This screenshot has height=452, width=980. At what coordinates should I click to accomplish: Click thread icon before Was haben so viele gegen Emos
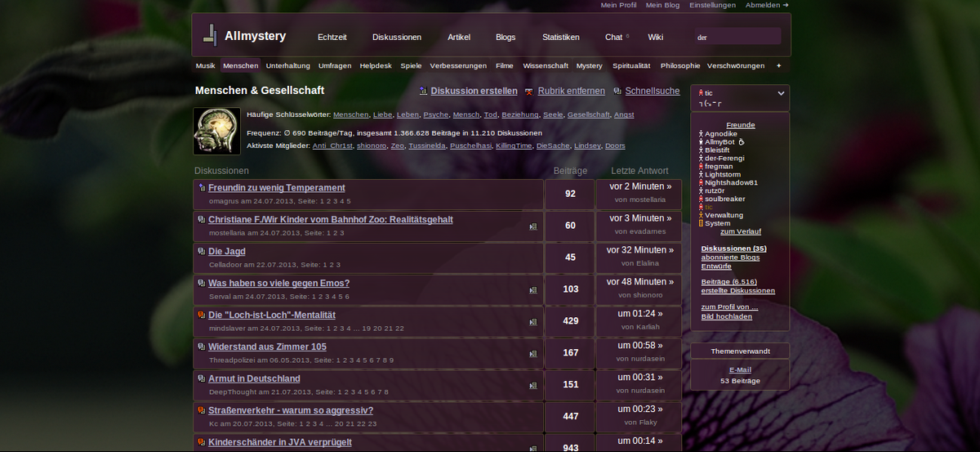201,284
